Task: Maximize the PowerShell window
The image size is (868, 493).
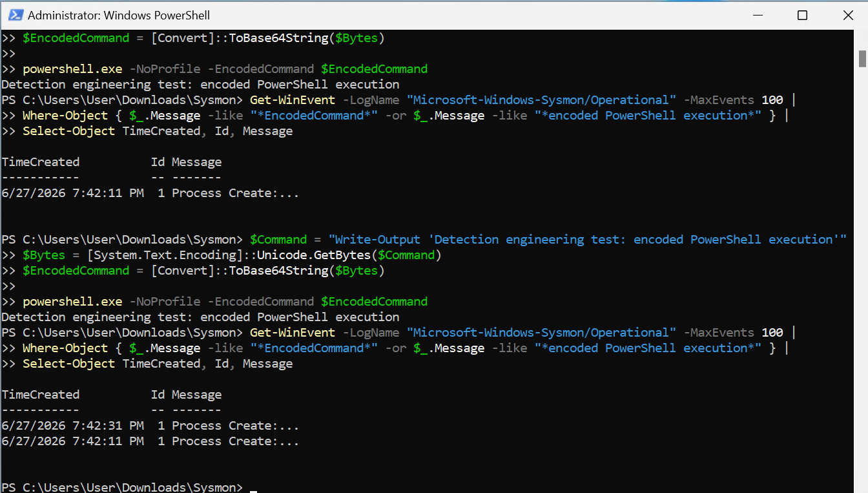Action: [x=802, y=15]
